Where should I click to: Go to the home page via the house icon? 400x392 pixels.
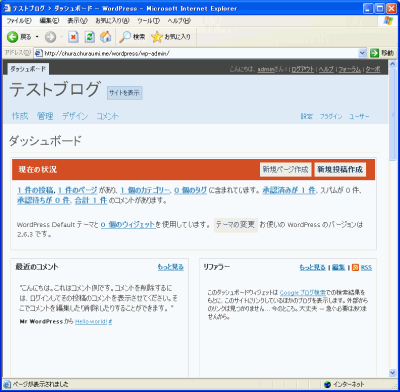pos(106,37)
